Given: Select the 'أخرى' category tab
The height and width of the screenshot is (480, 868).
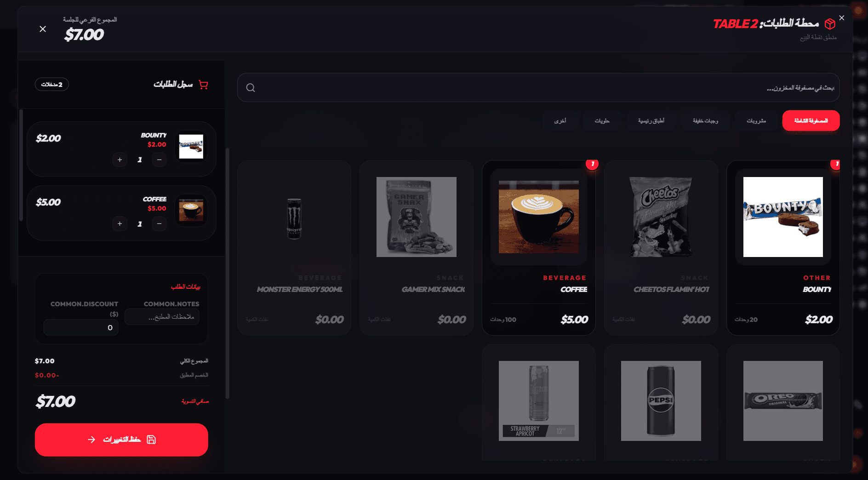Looking at the screenshot, I should click(x=560, y=120).
